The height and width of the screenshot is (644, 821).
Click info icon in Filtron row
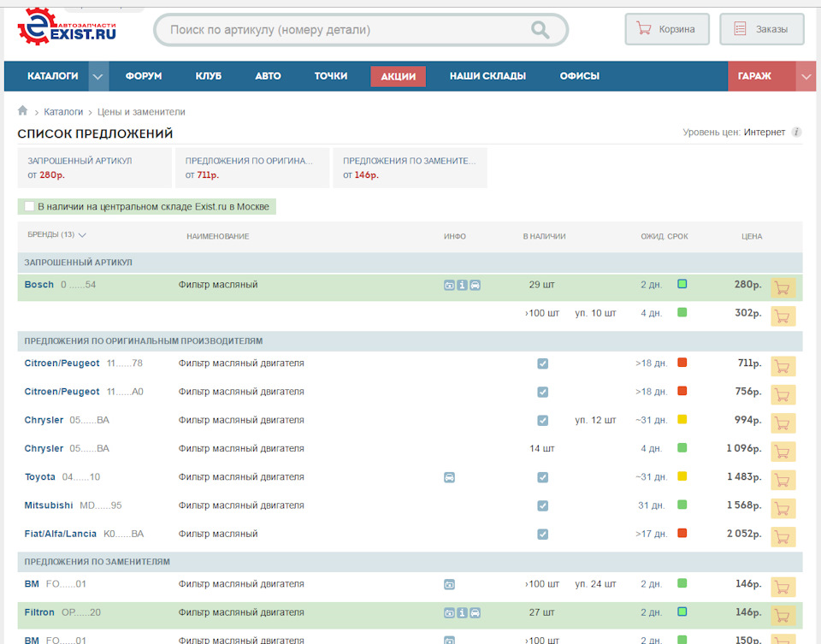463,612
